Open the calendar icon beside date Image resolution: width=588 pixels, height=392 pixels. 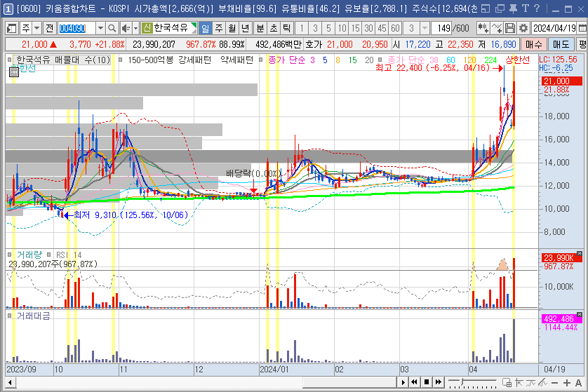(582, 28)
